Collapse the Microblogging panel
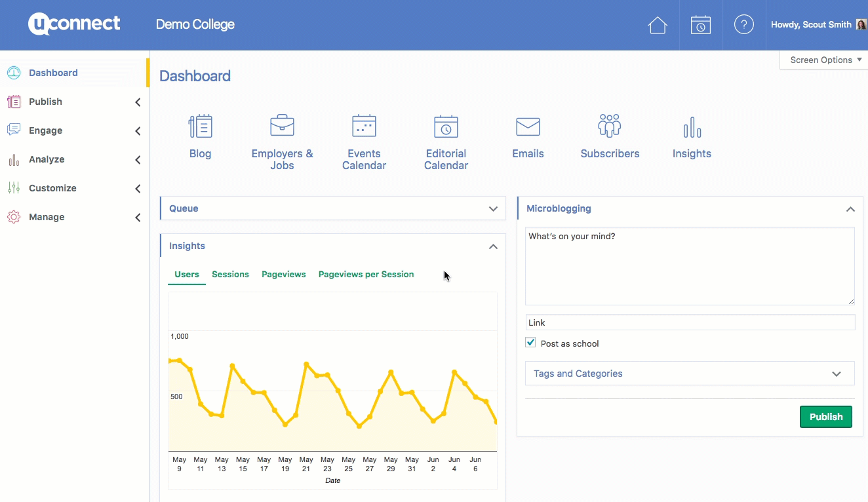Screen dimensions: 868x502 (850, 209)
